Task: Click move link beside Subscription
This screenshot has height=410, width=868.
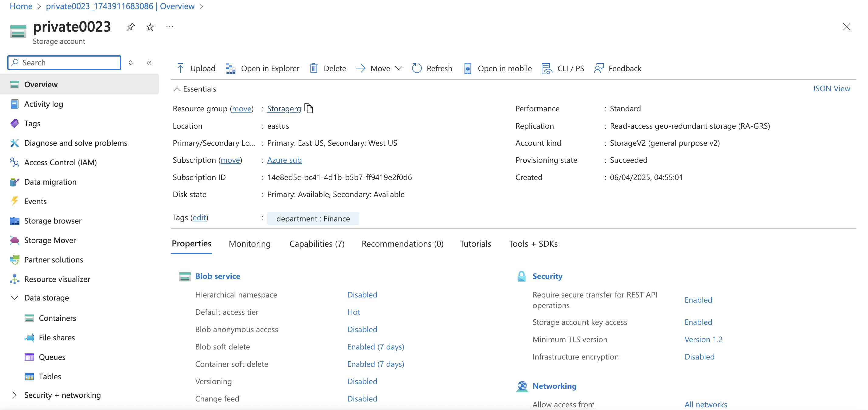Action: (230, 160)
